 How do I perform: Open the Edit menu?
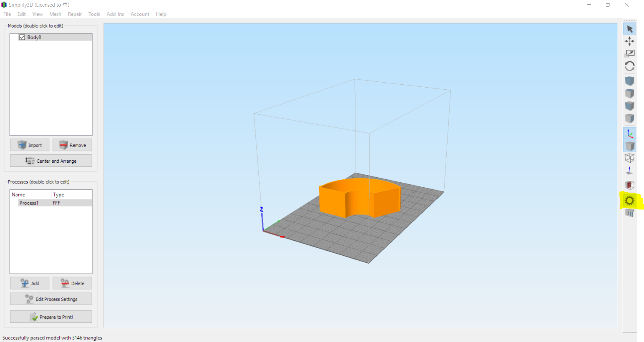(x=22, y=14)
